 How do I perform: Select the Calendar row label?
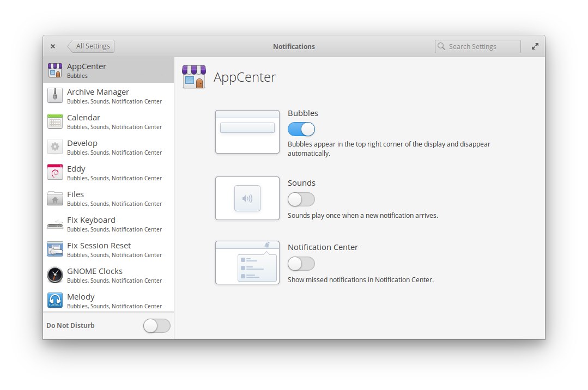[83, 117]
